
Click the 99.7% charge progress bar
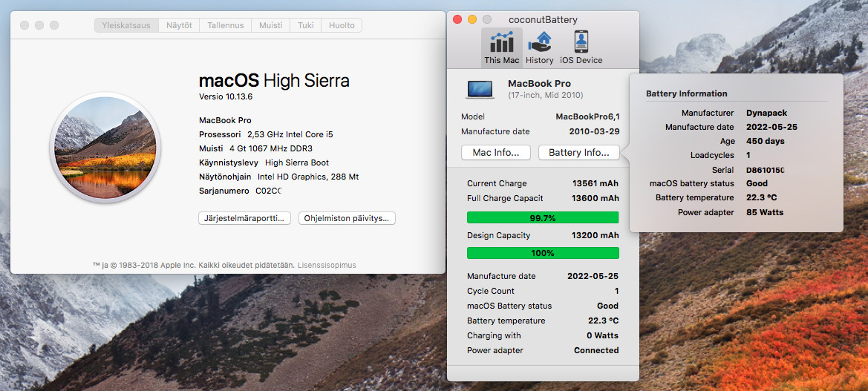click(x=543, y=218)
